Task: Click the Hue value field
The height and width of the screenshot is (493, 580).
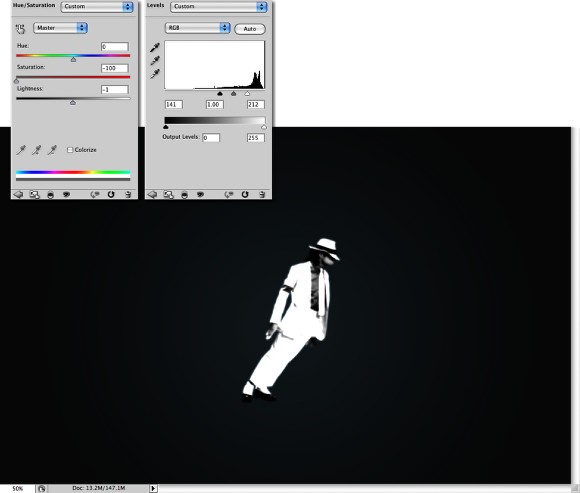Action: click(115, 47)
